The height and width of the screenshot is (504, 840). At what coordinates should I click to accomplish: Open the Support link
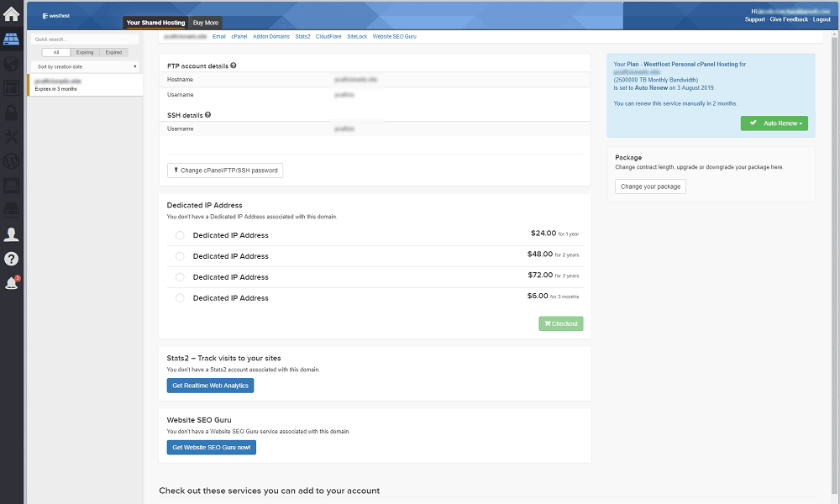(755, 19)
